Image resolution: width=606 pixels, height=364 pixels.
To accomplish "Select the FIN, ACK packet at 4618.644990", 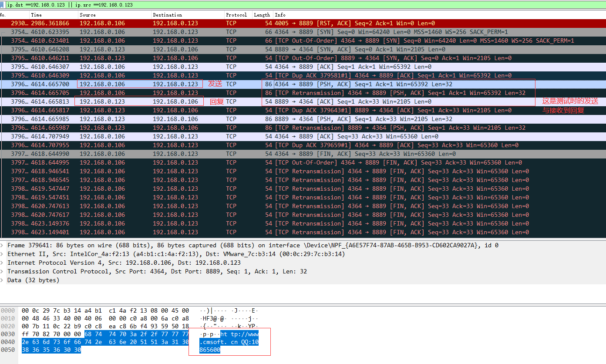I will click(303, 154).
